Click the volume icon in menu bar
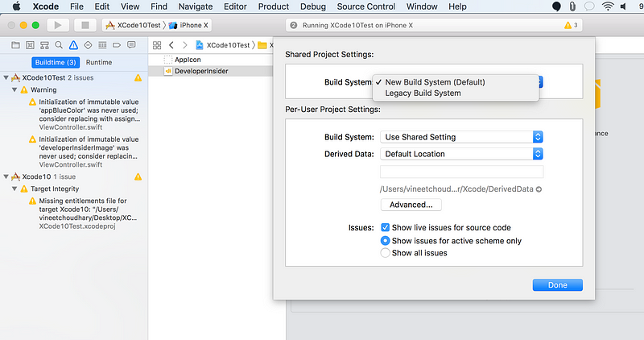The height and width of the screenshot is (340, 644). tap(623, 6)
